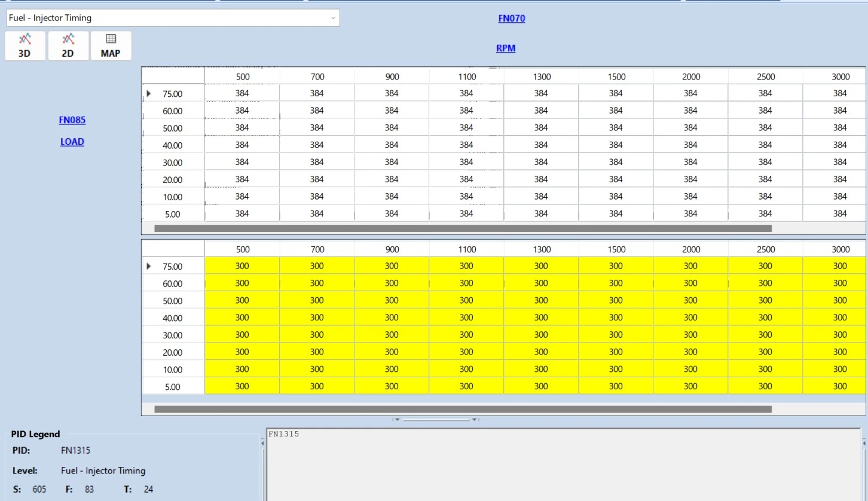Click the 384 cell at load 20.00, RPM 1500

[616, 179]
